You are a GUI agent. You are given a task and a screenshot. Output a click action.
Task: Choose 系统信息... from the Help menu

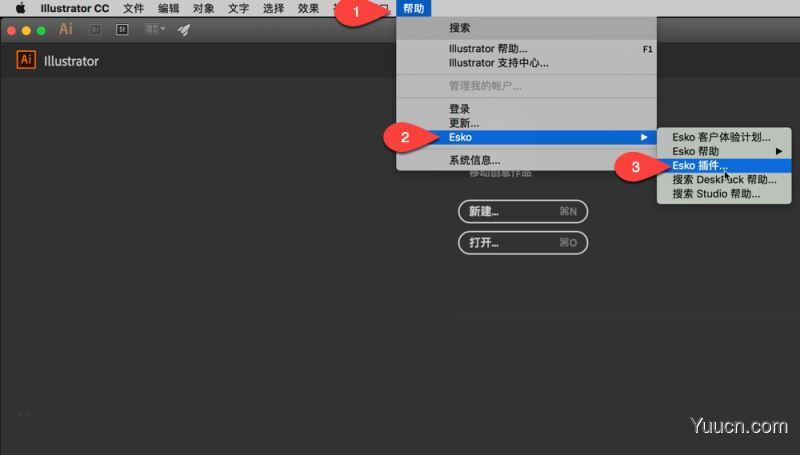(x=526, y=160)
